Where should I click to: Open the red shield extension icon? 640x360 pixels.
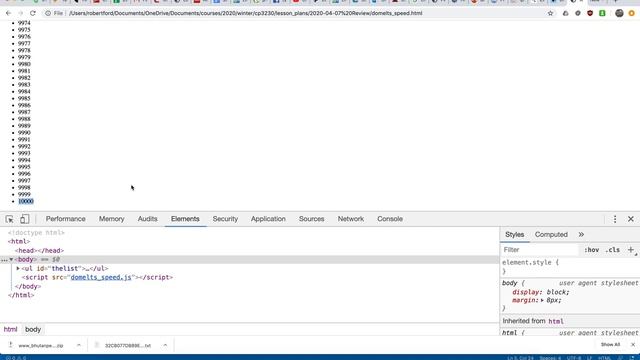(x=590, y=13)
